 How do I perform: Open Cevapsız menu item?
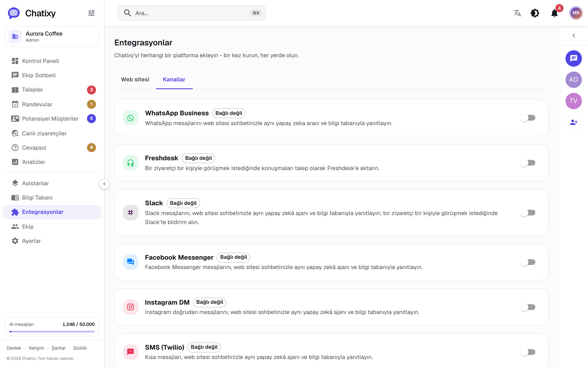pyautogui.click(x=52, y=147)
